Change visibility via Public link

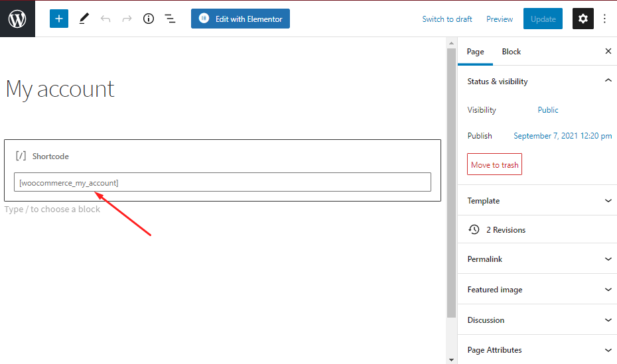(548, 110)
